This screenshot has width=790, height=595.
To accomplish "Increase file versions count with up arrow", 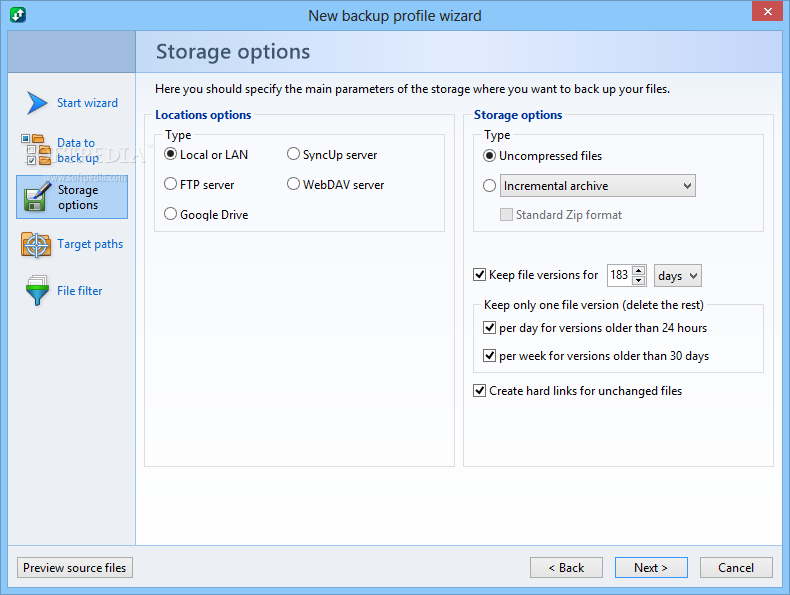I will point(639,270).
